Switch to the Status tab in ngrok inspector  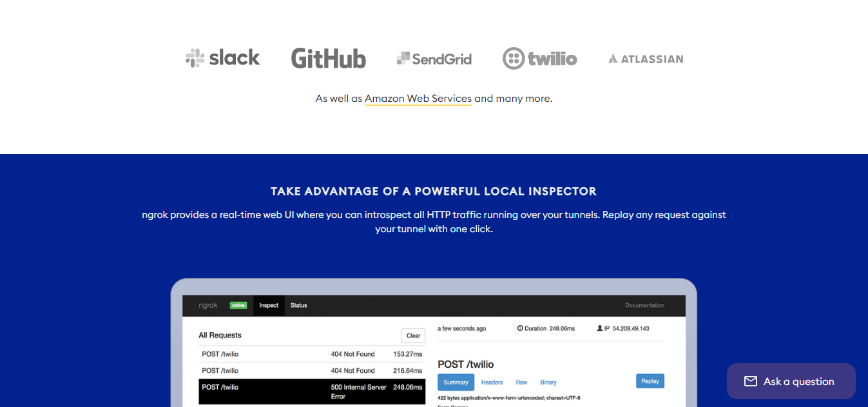click(x=299, y=305)
